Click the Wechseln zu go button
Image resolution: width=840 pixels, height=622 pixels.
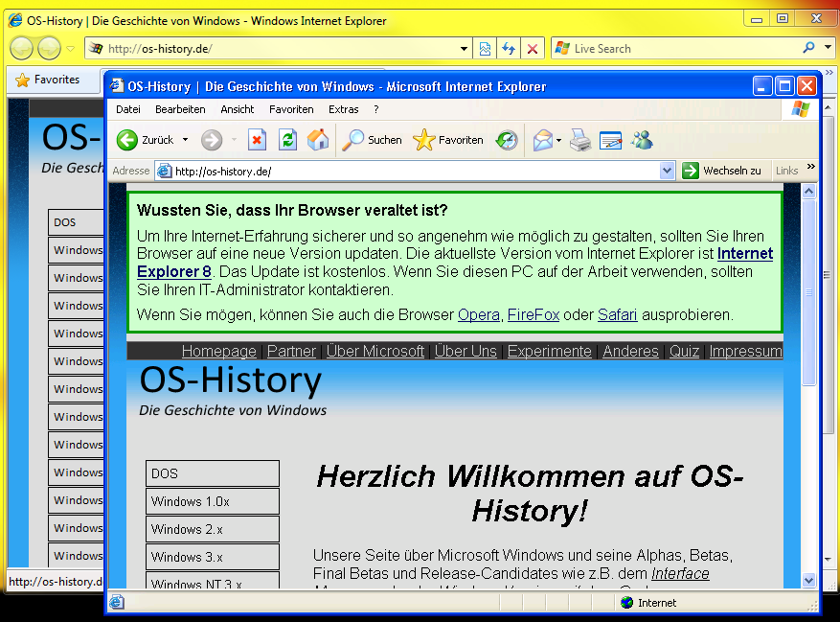click(722, 171)
